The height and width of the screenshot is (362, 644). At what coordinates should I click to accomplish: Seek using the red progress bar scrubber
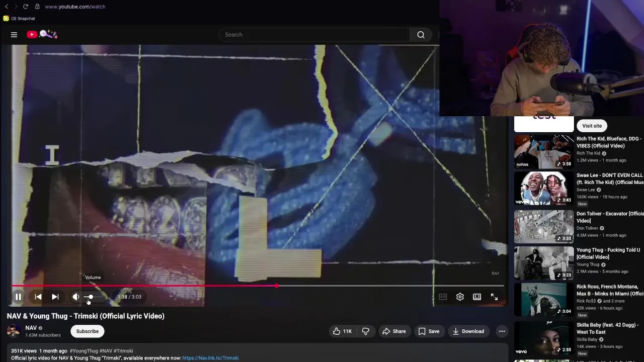point(277,286)
